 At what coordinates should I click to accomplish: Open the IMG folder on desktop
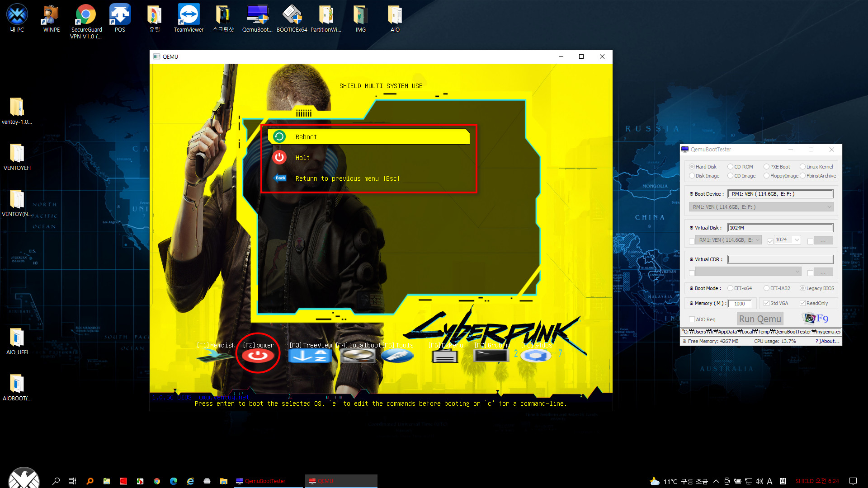(x=361, y=19)
